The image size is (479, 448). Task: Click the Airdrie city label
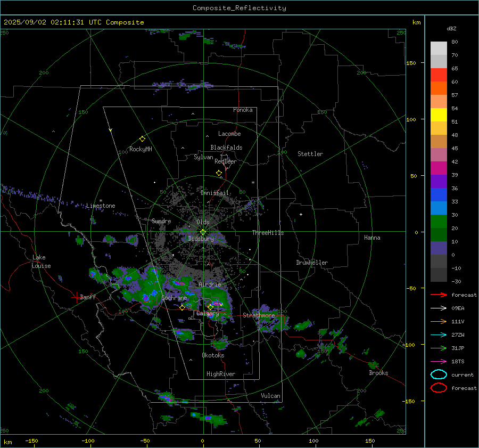coord(210,284)
